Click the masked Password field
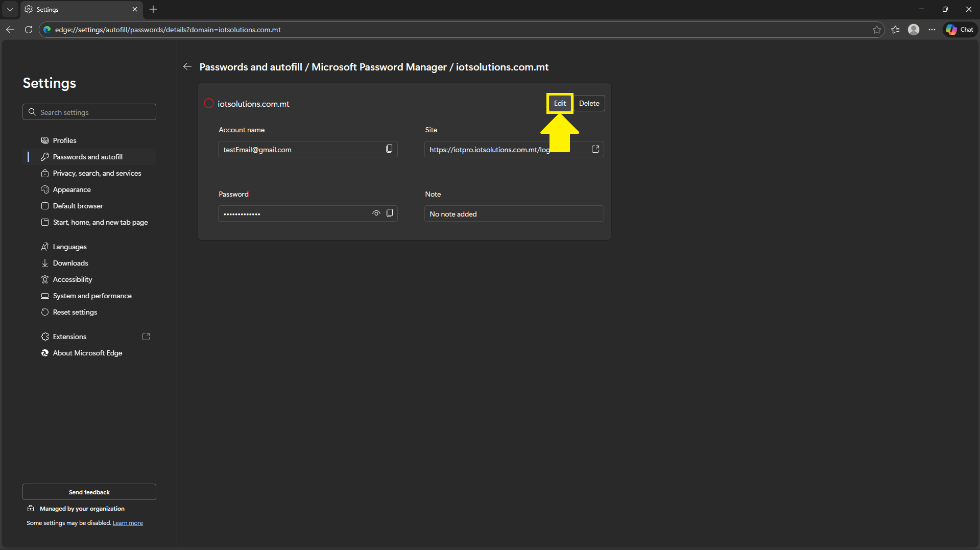Screen dimensions: 980x550 tap(307, 213)
